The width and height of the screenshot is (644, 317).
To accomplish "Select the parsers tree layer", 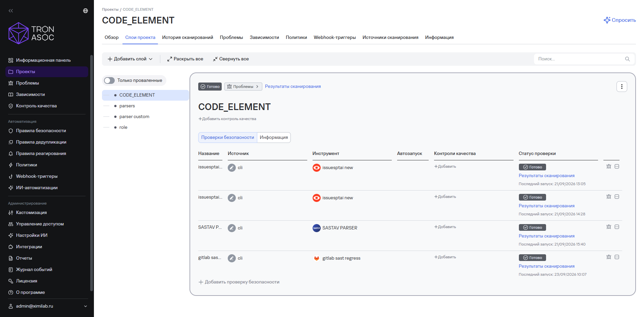I will [x=127, y=106].
